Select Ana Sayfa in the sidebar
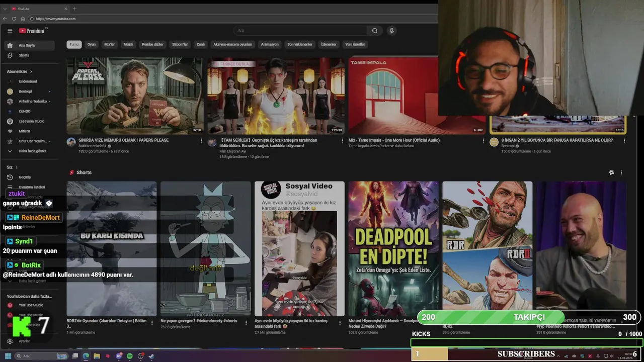Viewport: 644px width, 362px height. [30, 45]
